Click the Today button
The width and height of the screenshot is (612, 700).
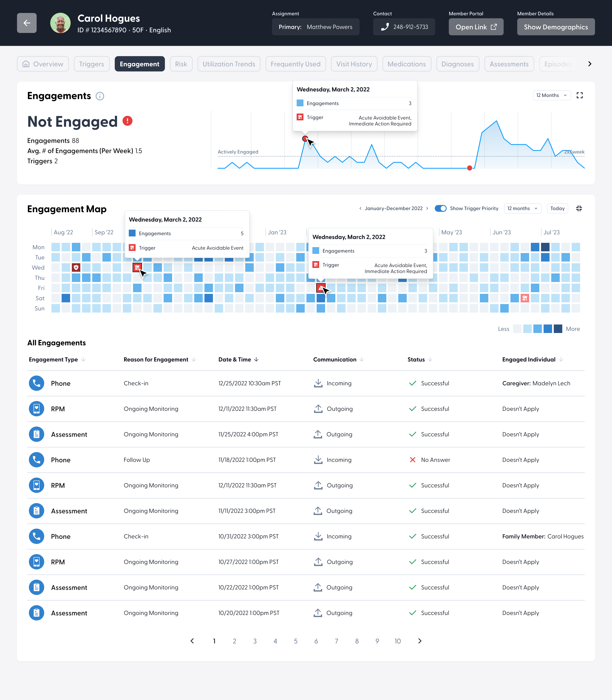[557, 208]
